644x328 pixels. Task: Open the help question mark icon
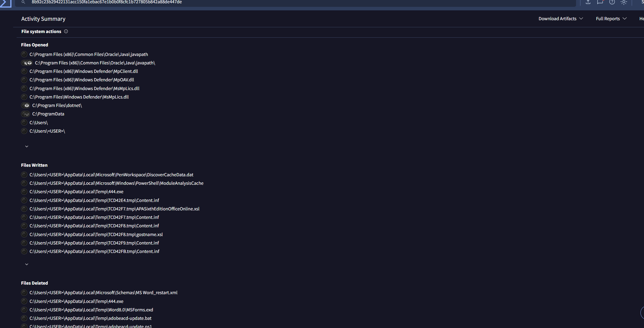pos(612,2)
